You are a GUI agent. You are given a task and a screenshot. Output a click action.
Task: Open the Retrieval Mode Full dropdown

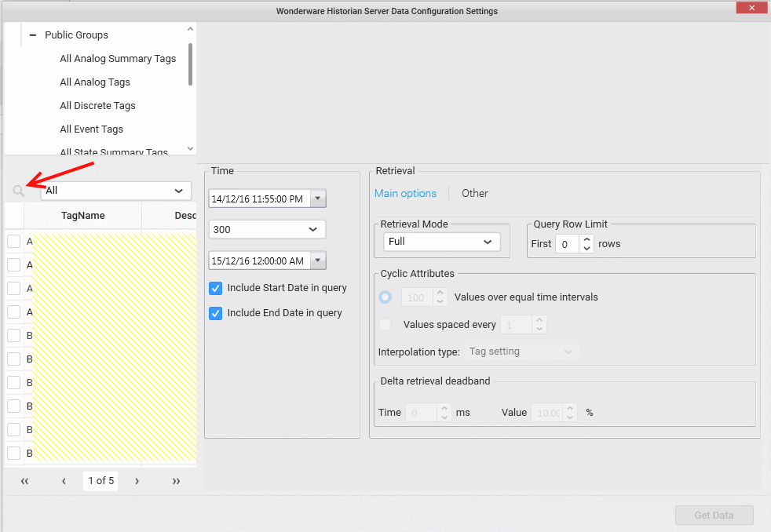pos(441,242)
